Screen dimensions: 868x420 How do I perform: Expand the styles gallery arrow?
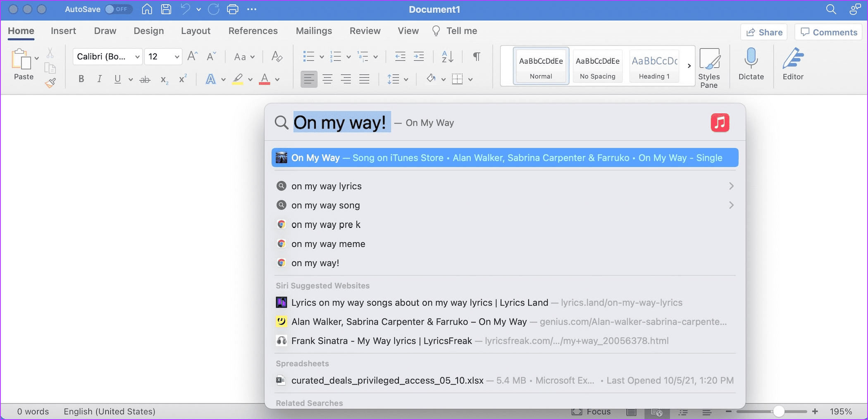pyautogui.click(x=689, y=65)
